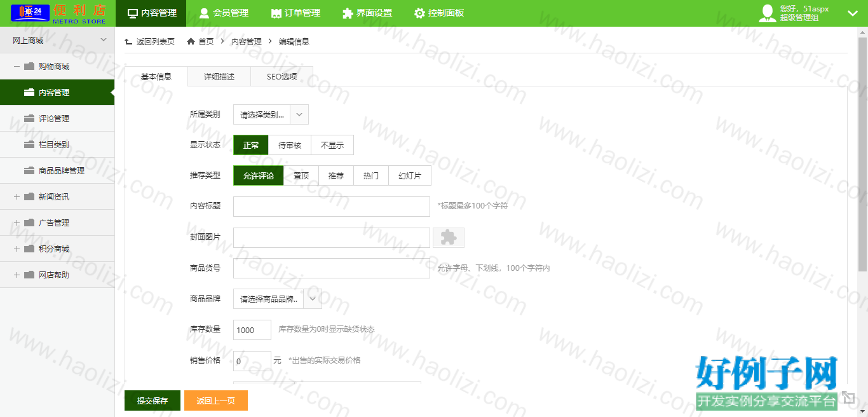The image size is (868, 417).
Task: Expand the user account dropdown chevron
Action: pyautogui.click(x=853, y=13)
